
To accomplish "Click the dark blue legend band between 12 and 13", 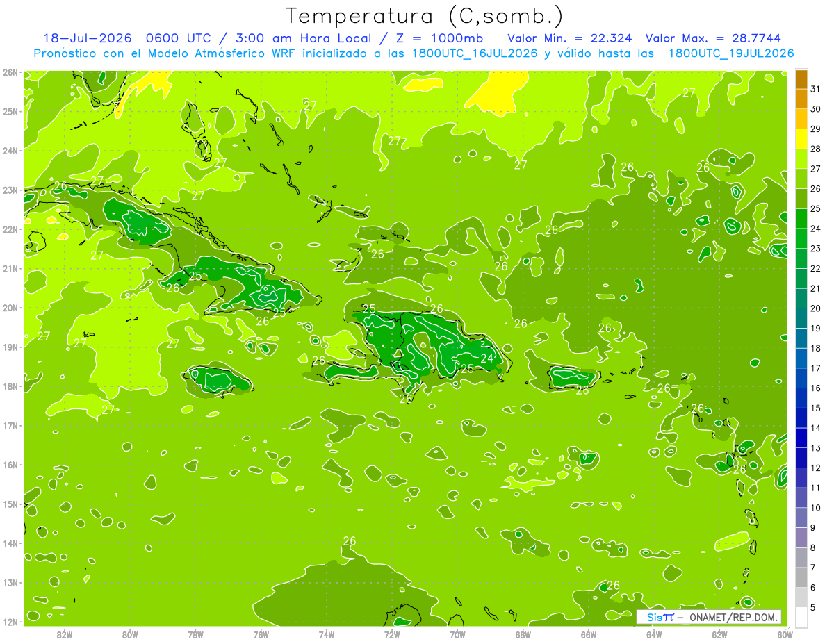I will coord(802,458).
